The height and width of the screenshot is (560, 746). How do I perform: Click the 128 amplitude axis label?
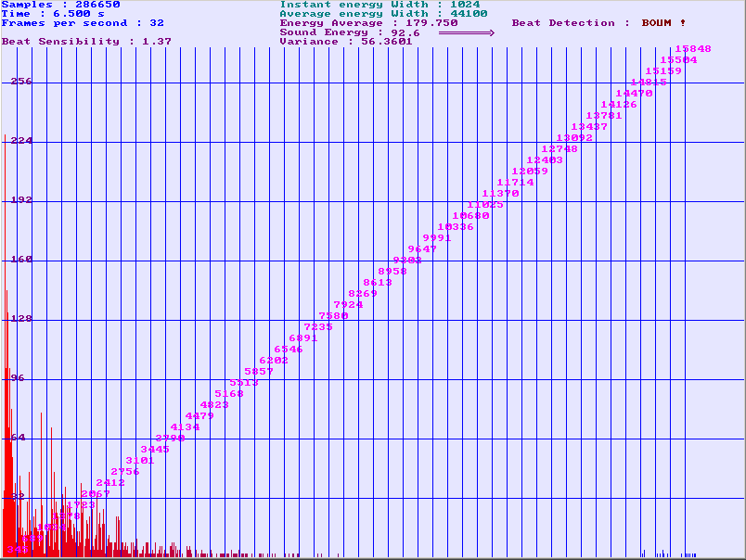click(22, 319)
